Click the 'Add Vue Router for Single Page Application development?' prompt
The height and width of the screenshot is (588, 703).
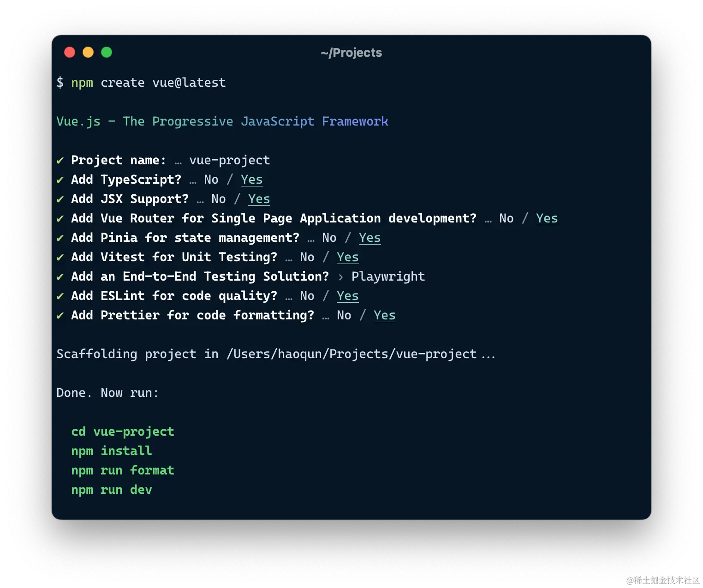(274, 218)
